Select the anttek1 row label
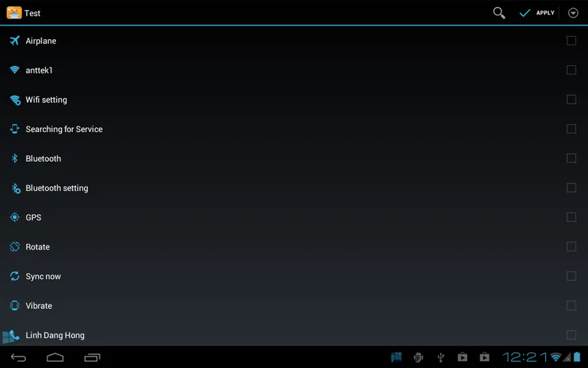Viewport: 588px width, 368px height. point(39,71)
